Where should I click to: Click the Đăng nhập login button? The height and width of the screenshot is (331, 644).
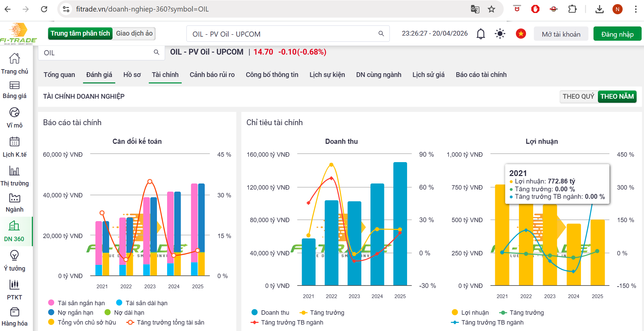pos(617,34)
